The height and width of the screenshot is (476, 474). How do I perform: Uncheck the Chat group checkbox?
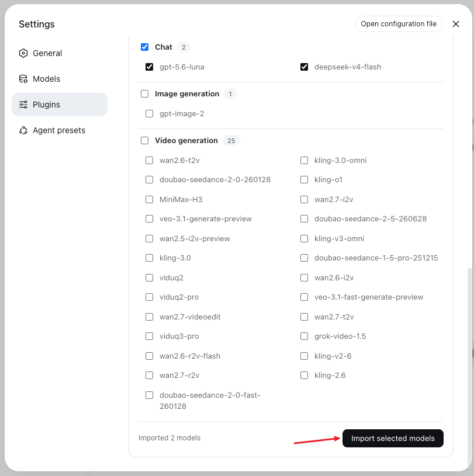coord(144,47)
